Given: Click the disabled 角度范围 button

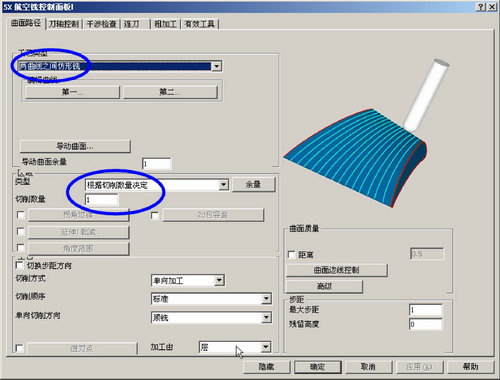Looking at the screenshot, I should (78, 248).
